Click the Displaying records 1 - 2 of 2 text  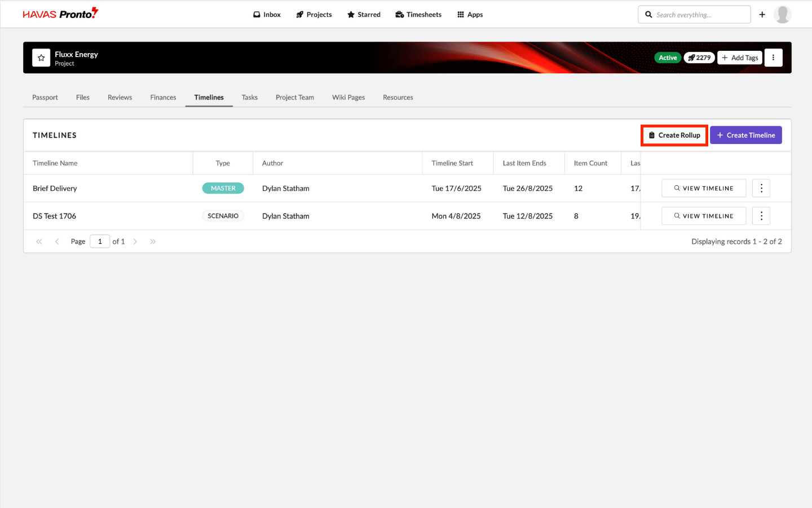pyautogui.click(x=736, y=242)
